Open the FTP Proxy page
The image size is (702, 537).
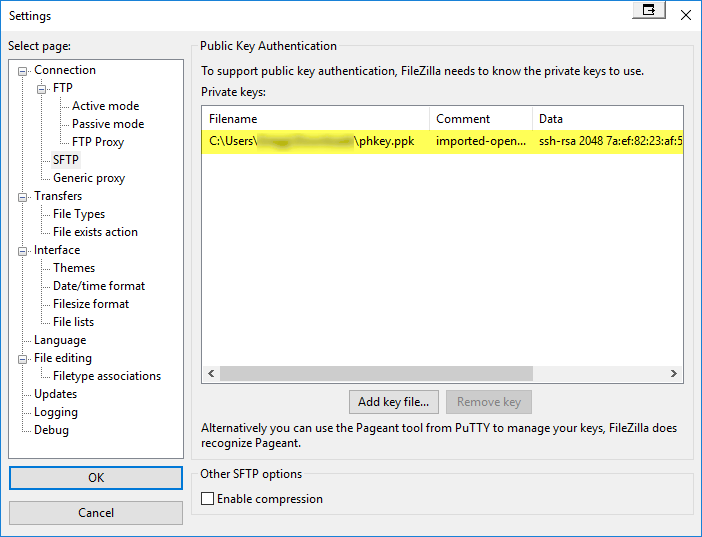97,142
